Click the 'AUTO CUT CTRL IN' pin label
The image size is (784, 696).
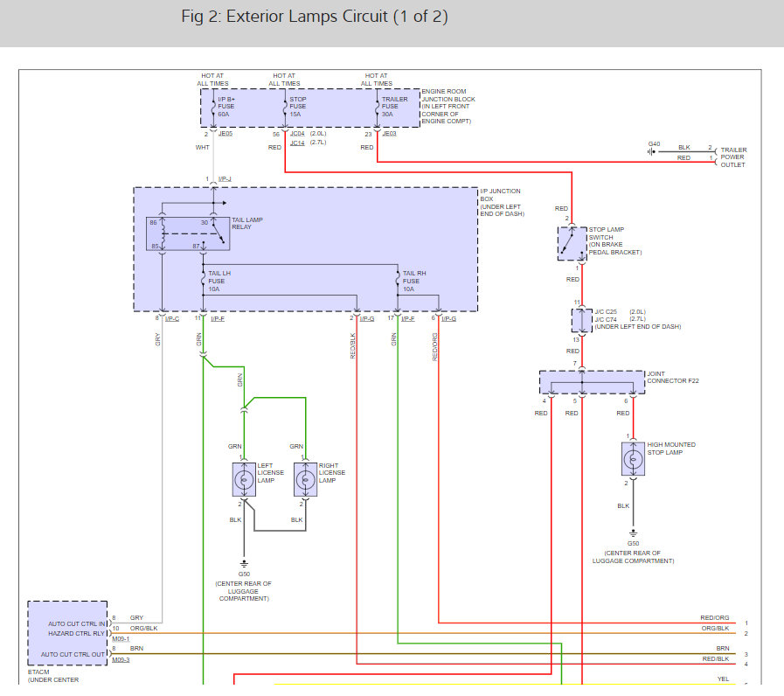(x=77, y=624)
